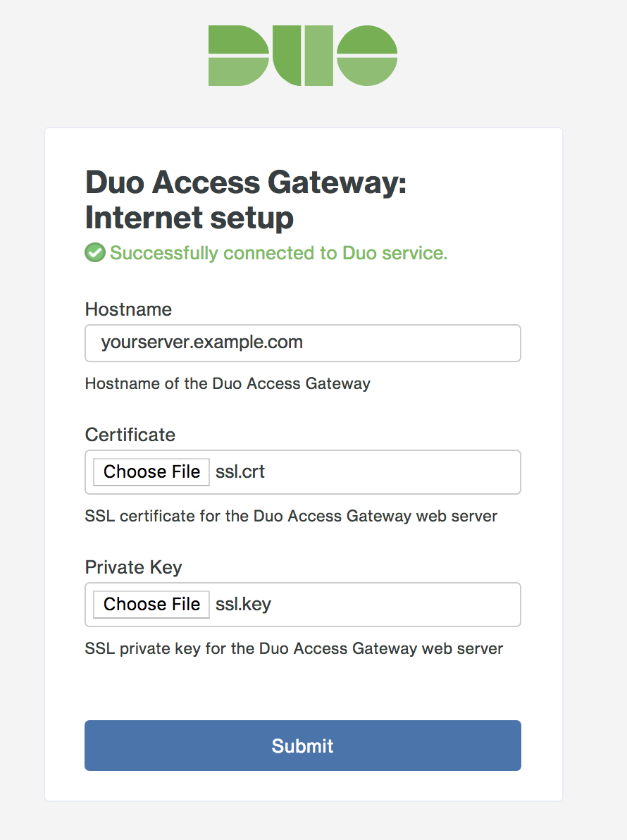627x840 pixels.
Task: Click the Choose File button under Private Key
Action: point(151,604)
